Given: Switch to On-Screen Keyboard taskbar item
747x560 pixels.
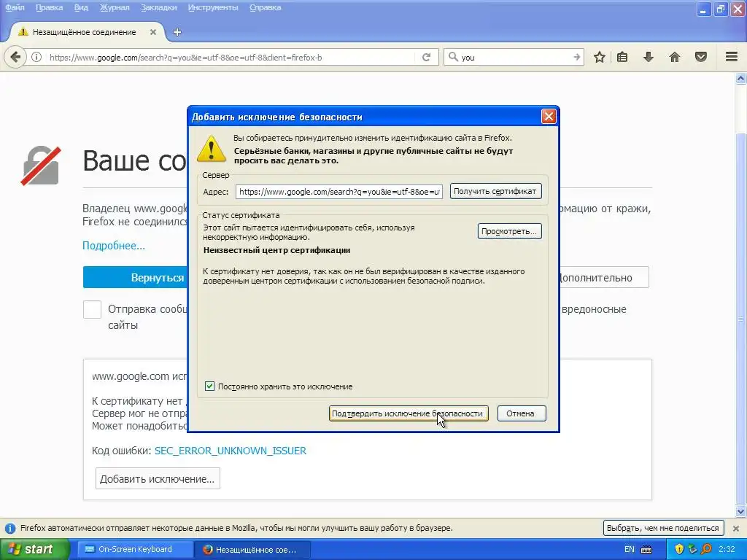Looking at the screenshot, I should (135, 549).
